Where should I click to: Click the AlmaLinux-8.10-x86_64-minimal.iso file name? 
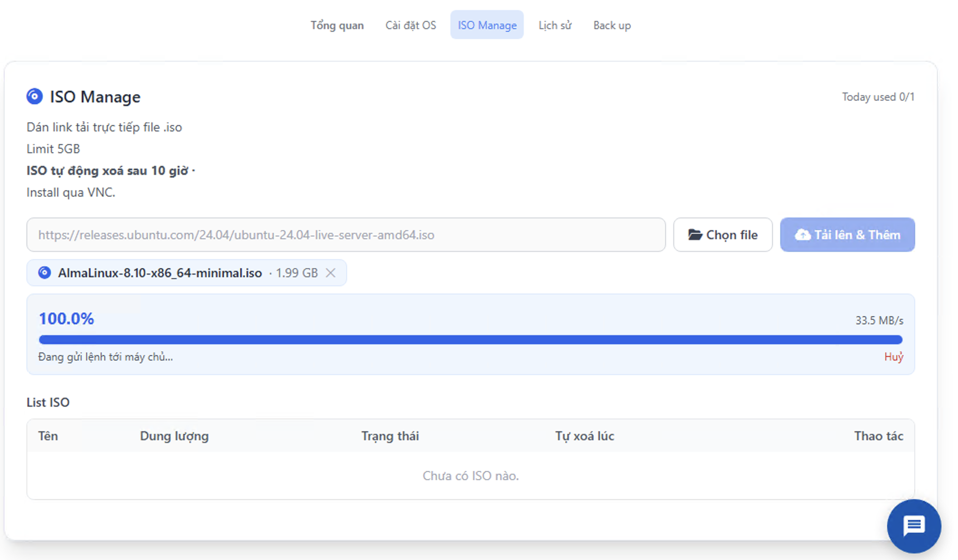160,273
